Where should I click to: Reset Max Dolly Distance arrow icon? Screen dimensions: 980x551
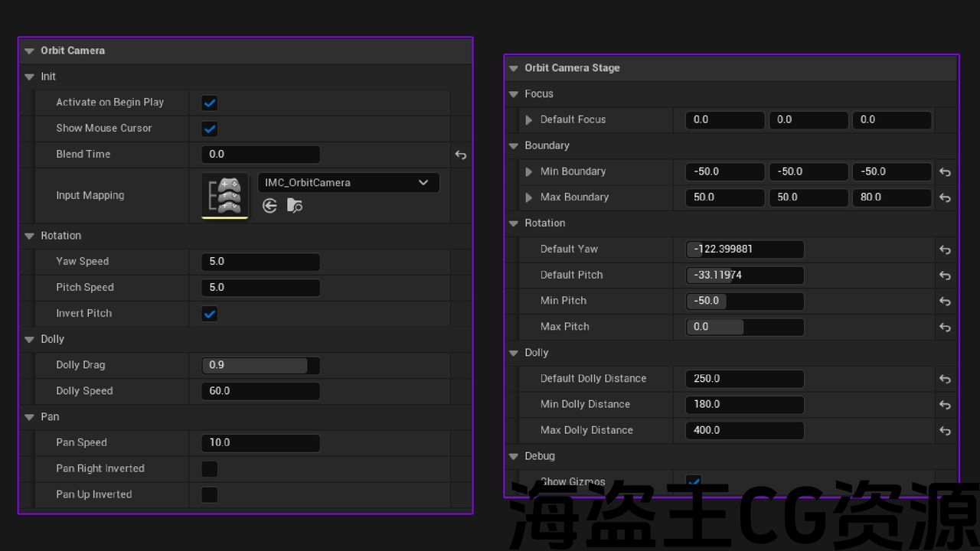[945, 431]
